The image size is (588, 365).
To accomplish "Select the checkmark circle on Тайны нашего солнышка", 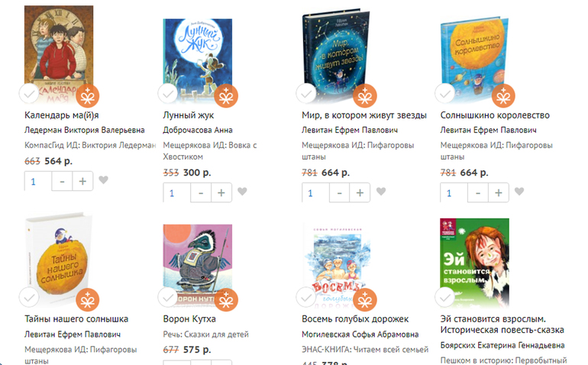I will tap(29, 298).
